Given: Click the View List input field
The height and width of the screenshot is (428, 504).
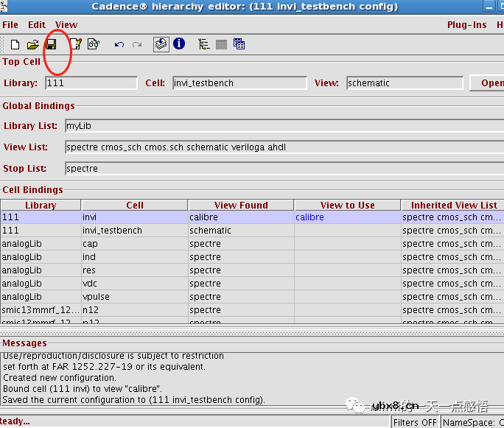Looking at the screenshot, I should pyautogui.click(x=284, y=147).
